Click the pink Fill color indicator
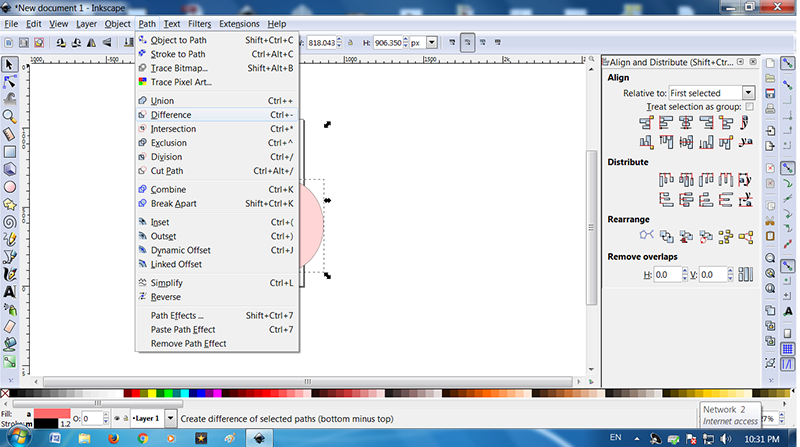Image resolution: width=800 pixels, height=447 pixels. point(52,413)
